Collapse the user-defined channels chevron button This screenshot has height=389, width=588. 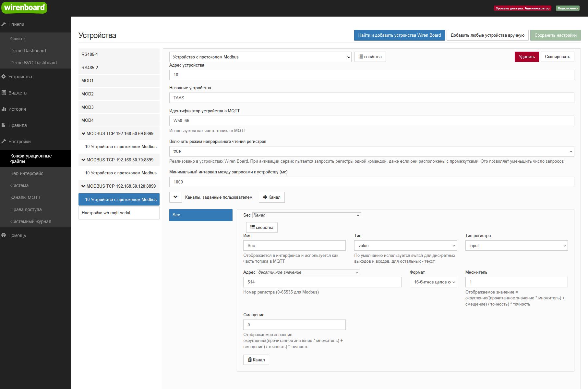(175, 197)
